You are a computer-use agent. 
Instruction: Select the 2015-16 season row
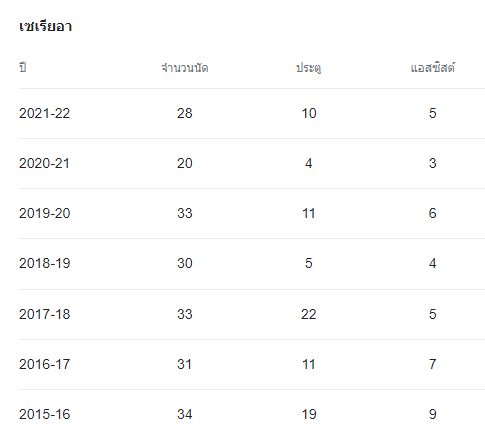pos(252,414)
